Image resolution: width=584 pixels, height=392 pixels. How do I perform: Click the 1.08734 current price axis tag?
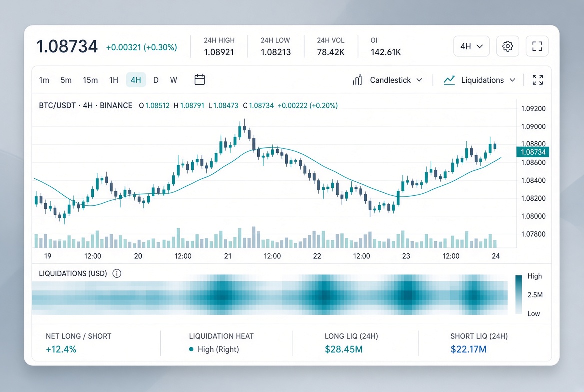(x=533, y=152)
